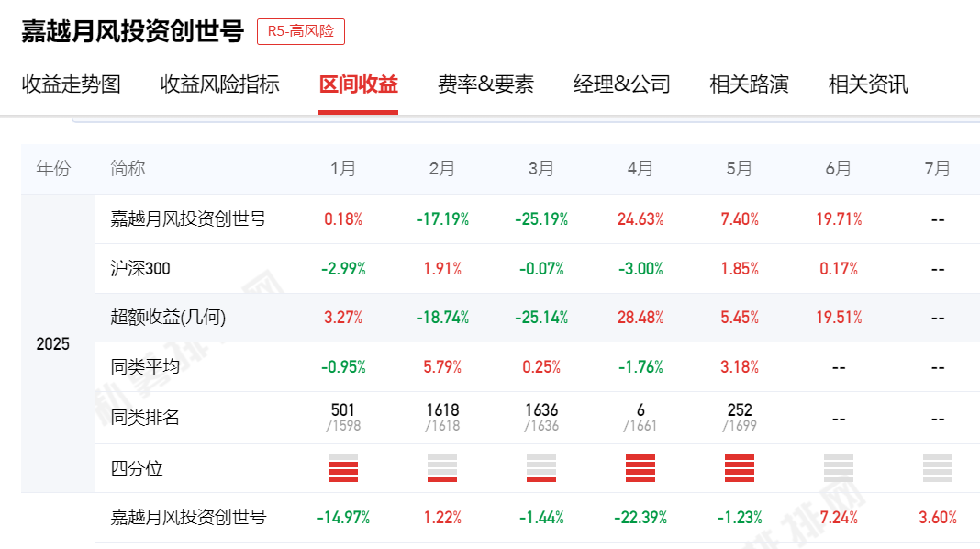The image size is (980, 549).
Task: Click the 2月 column header
Action: tap(442, 168)
